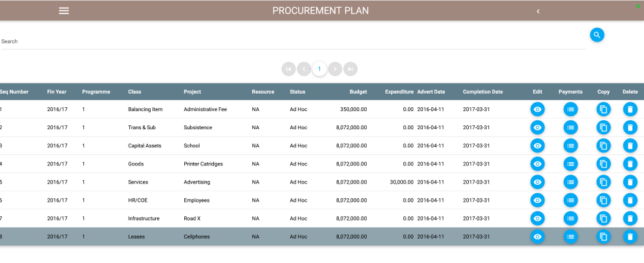Click the blue search magnifier button
The image size is (644, 263).
click(597, 35)
